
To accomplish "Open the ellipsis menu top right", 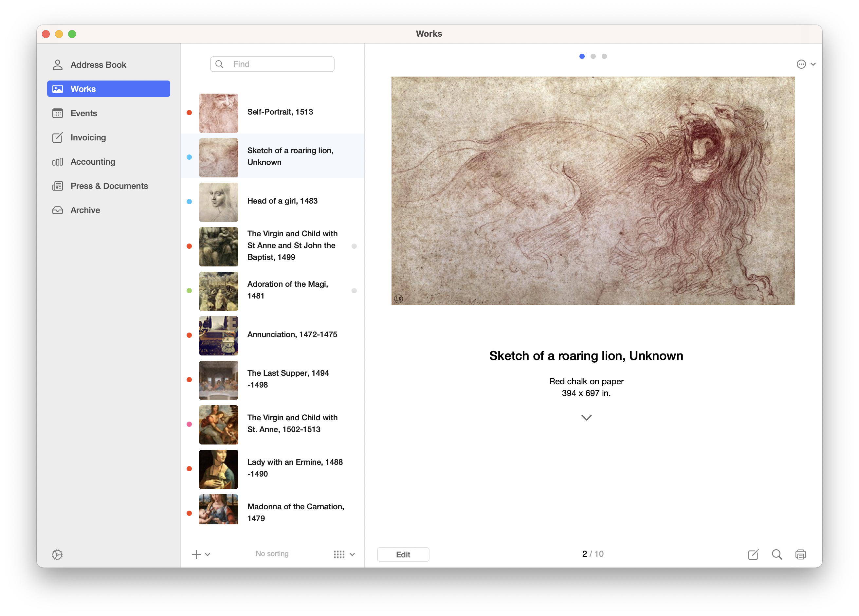I will (x=801, y=64).
